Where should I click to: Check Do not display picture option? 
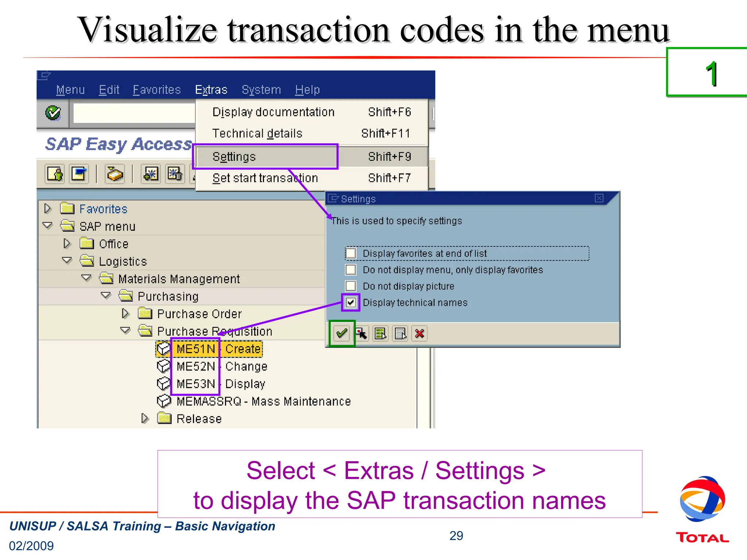tap(351, 286)
